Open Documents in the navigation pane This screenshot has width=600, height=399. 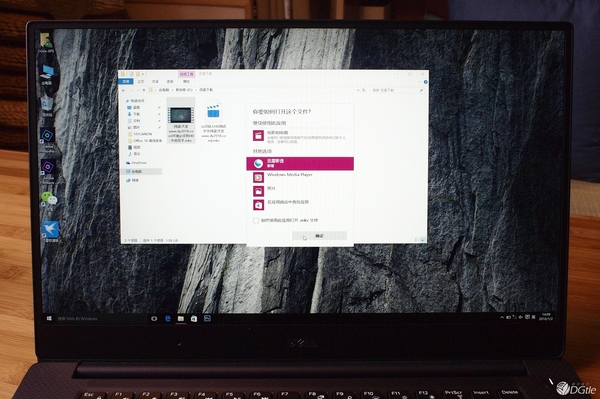(134, 121)
